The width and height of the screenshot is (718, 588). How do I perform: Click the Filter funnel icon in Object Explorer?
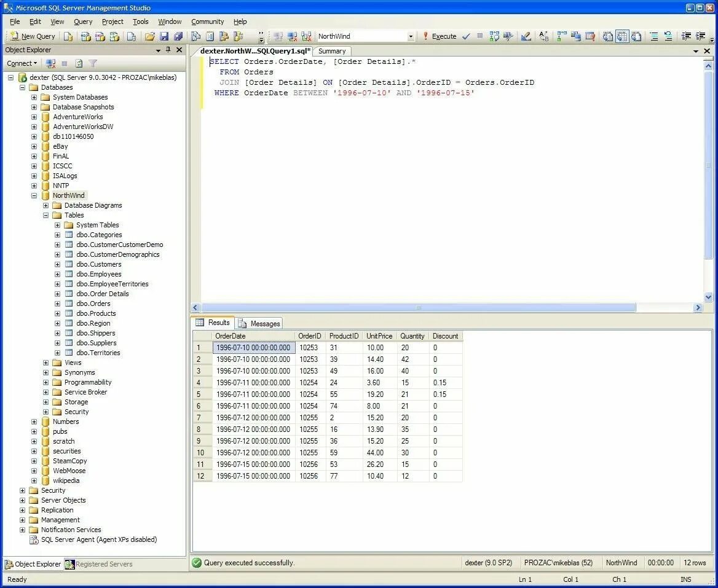(93, 63)
